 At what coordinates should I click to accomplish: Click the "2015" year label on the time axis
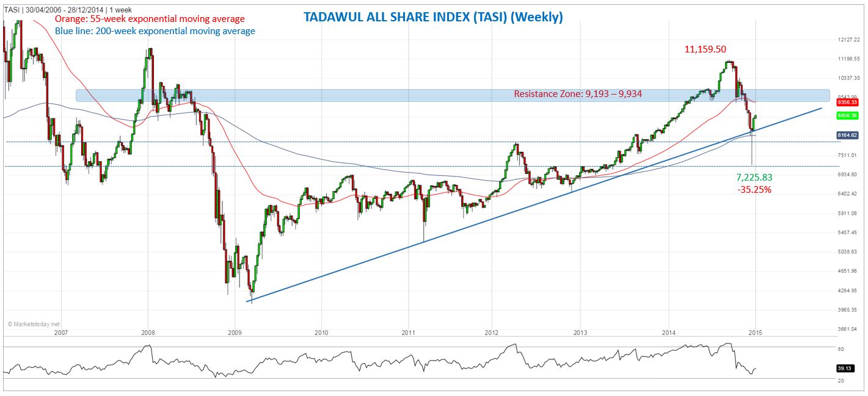[x=755, y=333]
